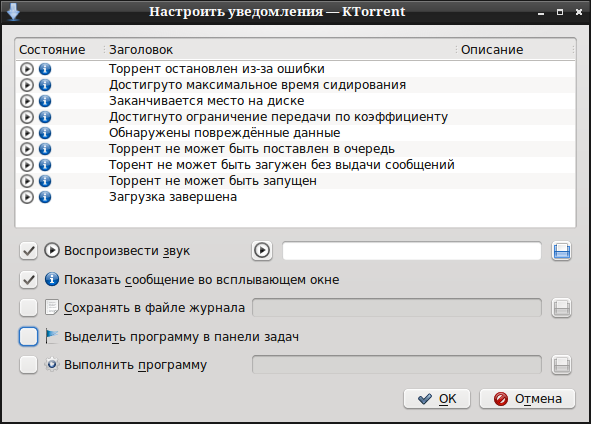Click browse button next to 'Выполнить программу' field
Viewport: 591px width, 424px height.
[x=562, y=365]
